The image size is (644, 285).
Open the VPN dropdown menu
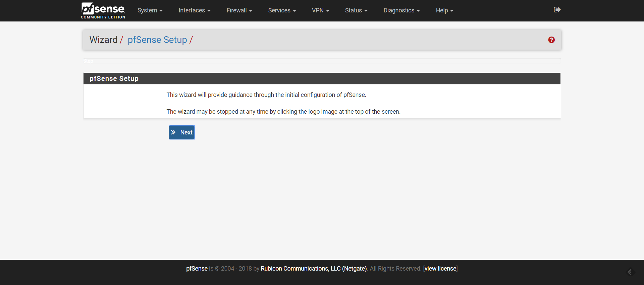pos(320,10)
